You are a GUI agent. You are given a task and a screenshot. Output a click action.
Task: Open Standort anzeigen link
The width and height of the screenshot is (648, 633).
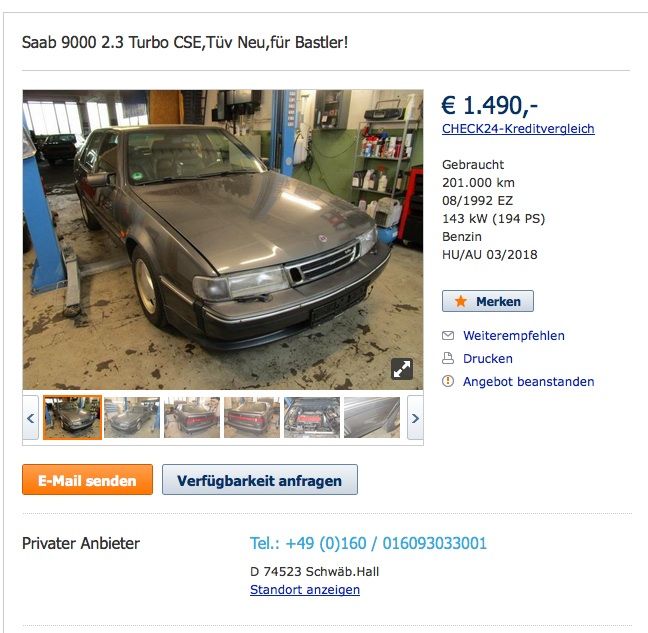(305, 590)
